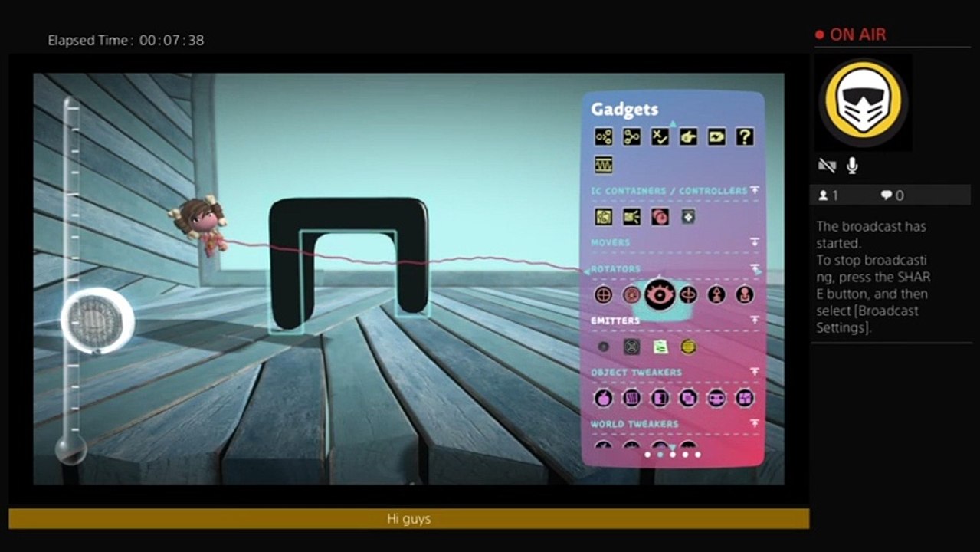
Task: Pick the first yellow IC Containers gadget
Action: pyautogui.click(x=604, y=217)
